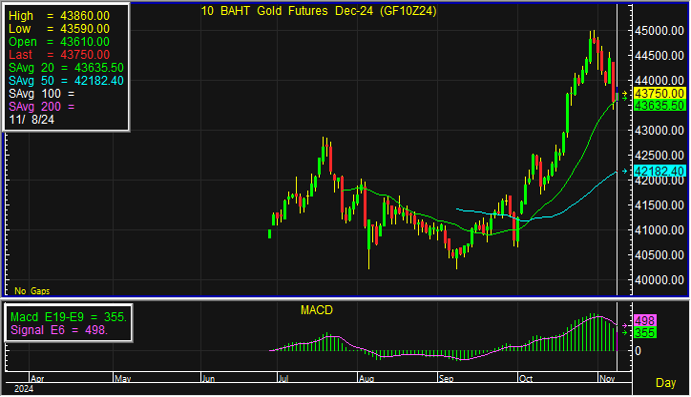Click the magenta 498 signal value tag
This screenshot has width=691, height=397.
click(x=645, y=321)
